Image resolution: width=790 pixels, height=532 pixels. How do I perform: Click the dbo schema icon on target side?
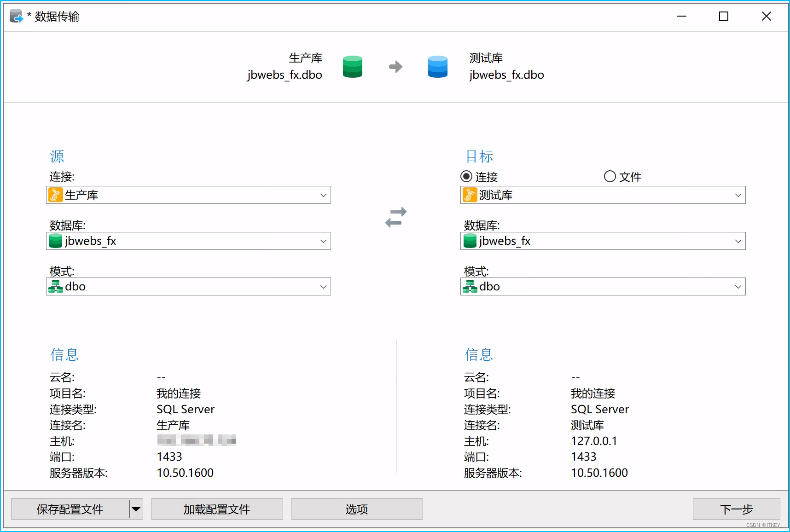(470, 286)
